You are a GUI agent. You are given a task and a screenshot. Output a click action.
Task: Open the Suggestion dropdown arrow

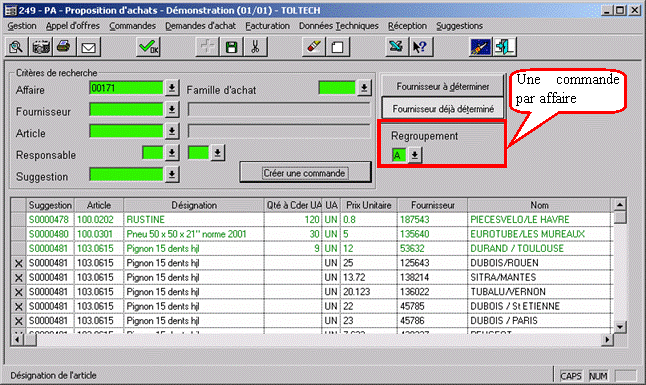pyautogui.click(x=172, y=174)
